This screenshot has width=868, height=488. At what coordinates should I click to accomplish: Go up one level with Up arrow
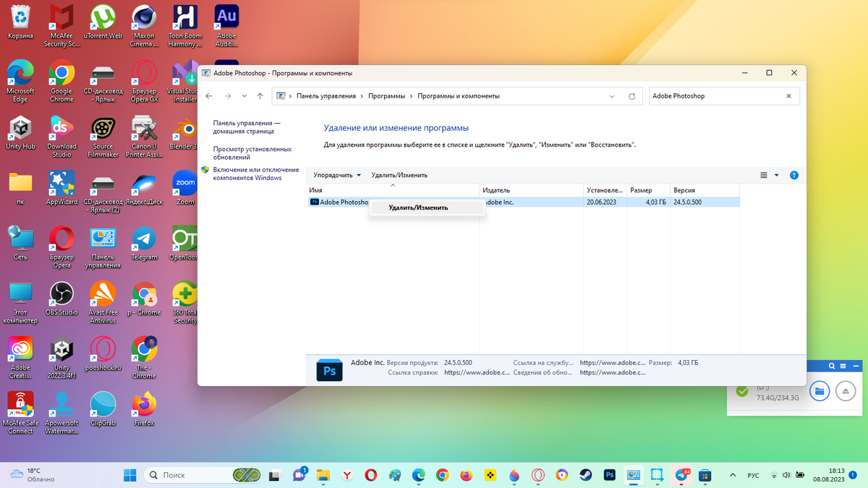(x=260, y=96)
